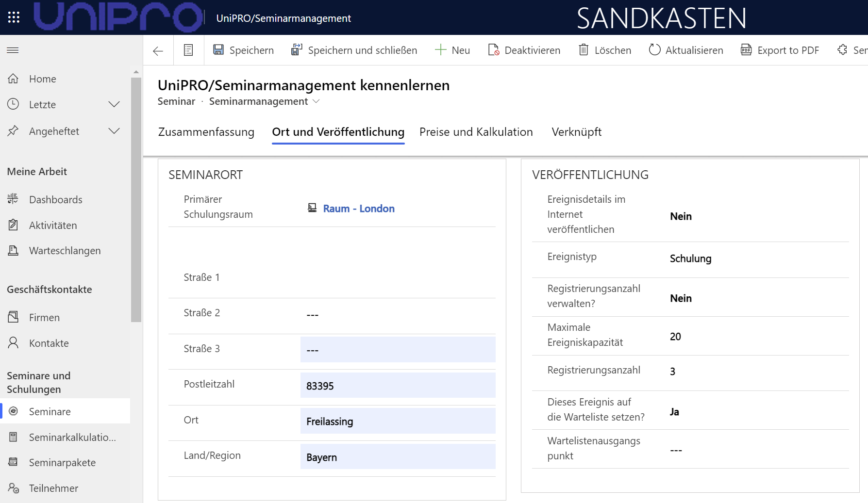Open the app launcher waffle icon
This screenshot has width=868, height=503.
tap(14, 17)
